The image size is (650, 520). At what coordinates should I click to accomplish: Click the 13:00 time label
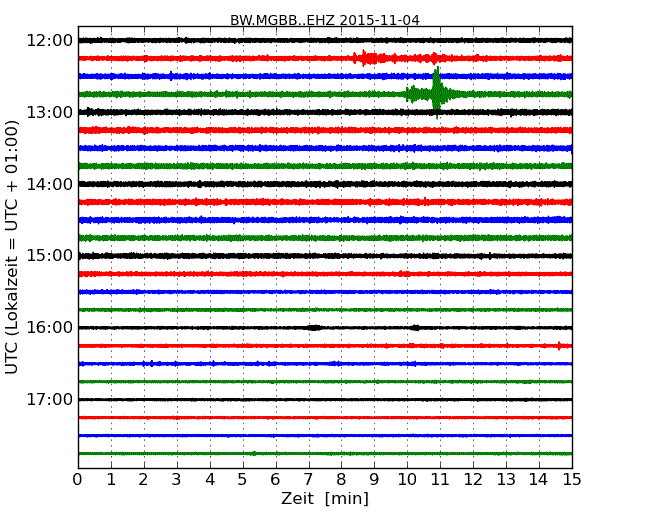click(49, 112)
